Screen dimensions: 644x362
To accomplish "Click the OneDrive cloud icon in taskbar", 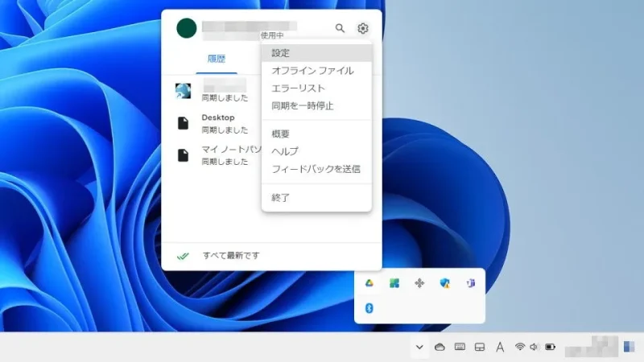I will (440, 347).
